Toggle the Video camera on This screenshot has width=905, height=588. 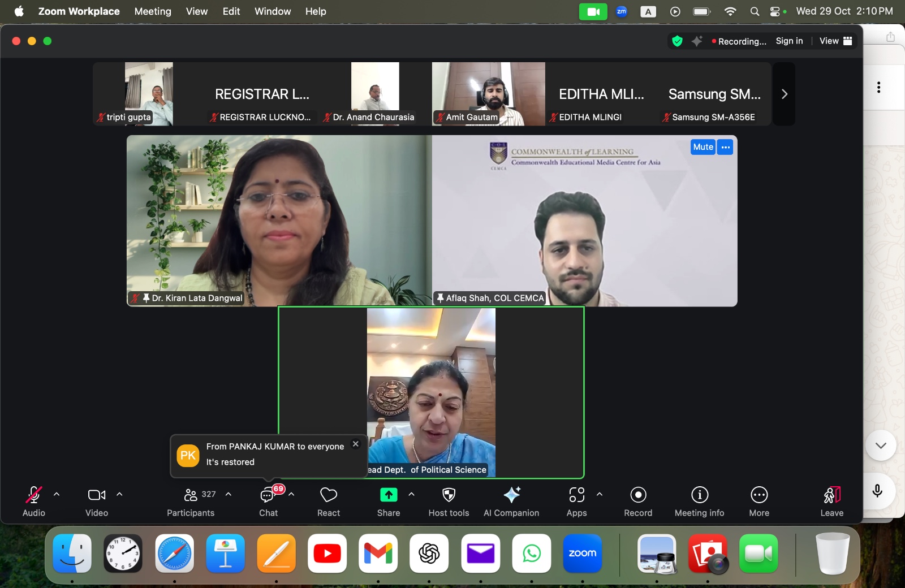(x=96, y=501)
